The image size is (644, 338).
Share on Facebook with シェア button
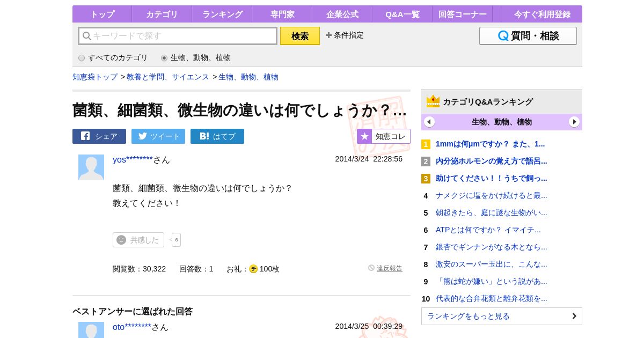click(x=99, y=136)
